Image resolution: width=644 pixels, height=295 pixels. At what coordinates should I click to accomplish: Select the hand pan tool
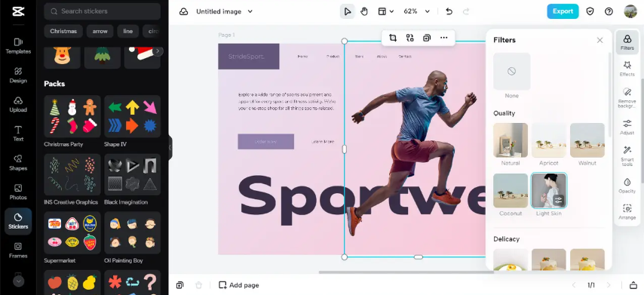(x=364, y=11)
